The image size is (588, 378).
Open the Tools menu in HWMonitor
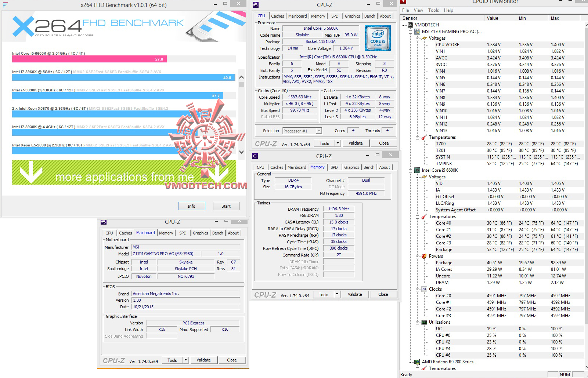point(433,10)
